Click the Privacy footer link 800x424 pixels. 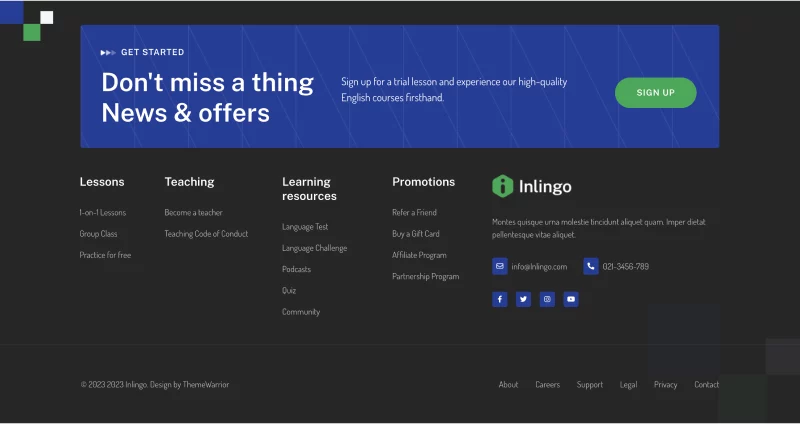[665, 385]
